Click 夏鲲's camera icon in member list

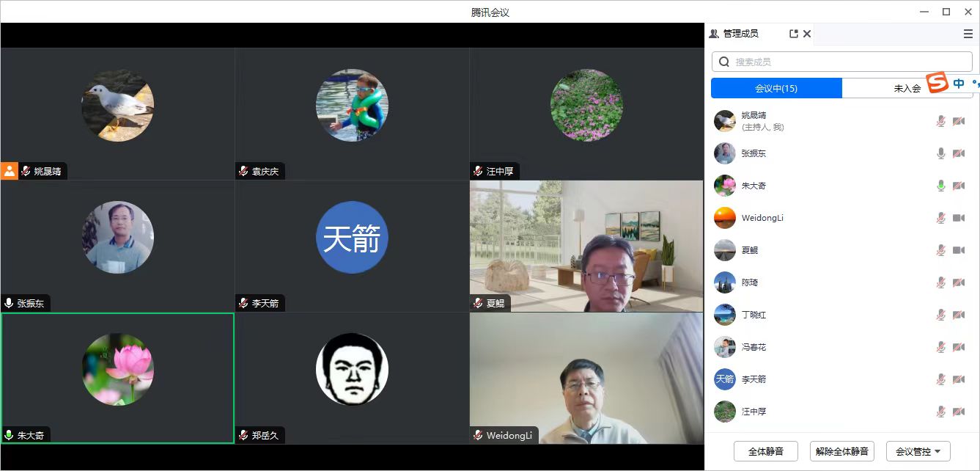958,250
